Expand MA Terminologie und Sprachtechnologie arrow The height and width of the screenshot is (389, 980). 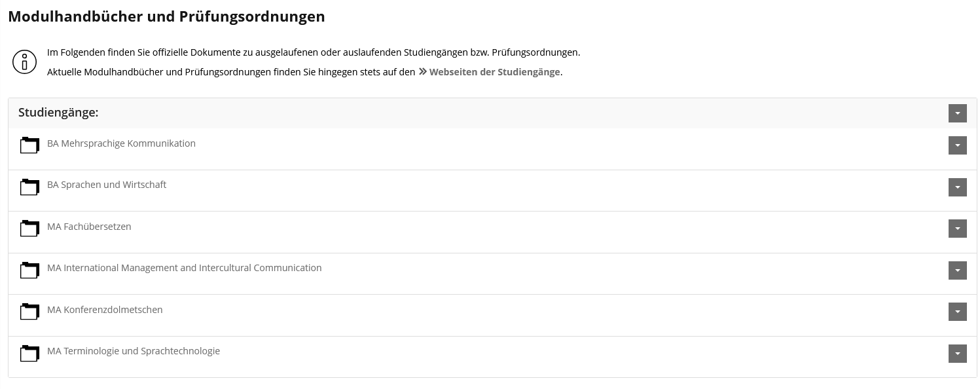[957, 354]
